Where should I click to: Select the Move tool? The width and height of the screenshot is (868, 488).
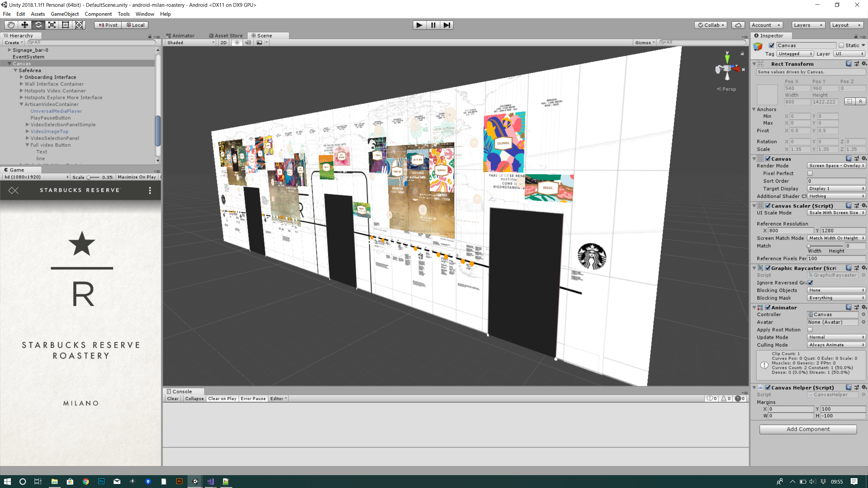coord(25,25)
